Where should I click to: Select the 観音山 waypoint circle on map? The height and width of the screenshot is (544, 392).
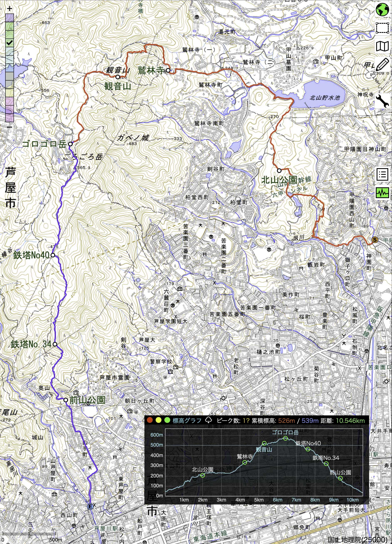118,77
